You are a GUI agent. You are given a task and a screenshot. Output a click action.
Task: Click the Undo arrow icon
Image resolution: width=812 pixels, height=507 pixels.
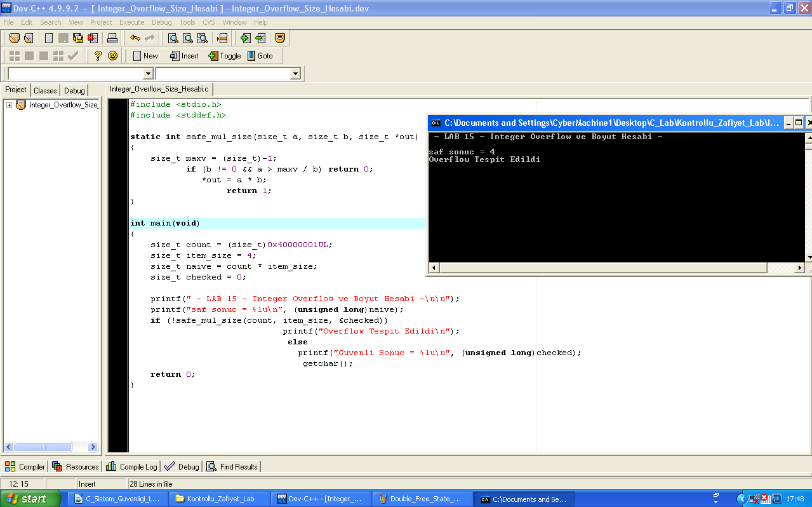(x=135, y=38)
